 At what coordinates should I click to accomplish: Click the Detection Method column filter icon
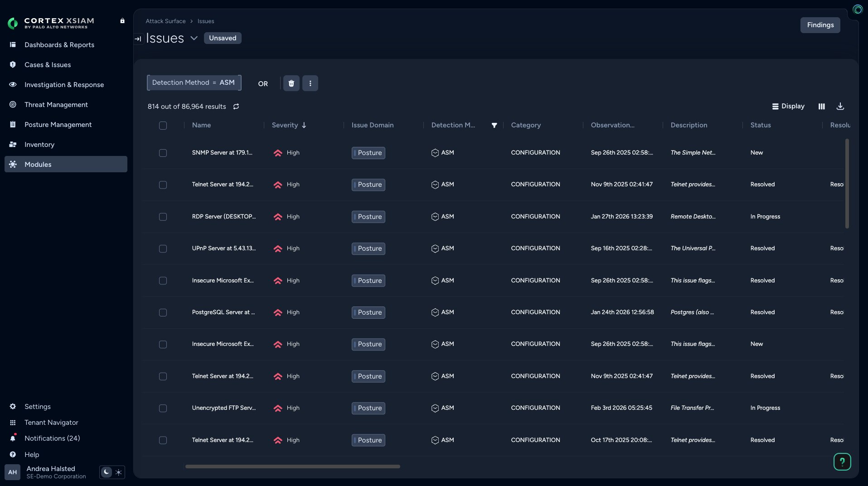(494, 125)
